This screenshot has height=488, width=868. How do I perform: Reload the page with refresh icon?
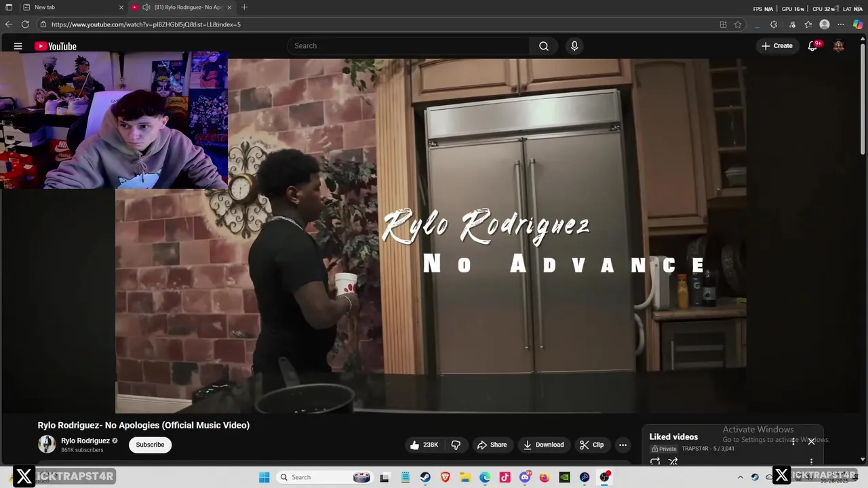[x=25, y=24]
